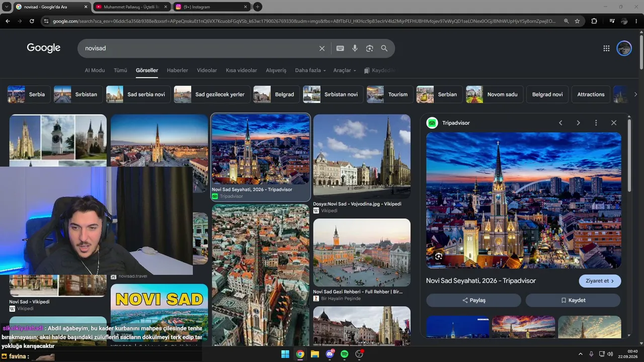
Task: Open the on-screen keyboard input tool
Action: pos(340,48)
